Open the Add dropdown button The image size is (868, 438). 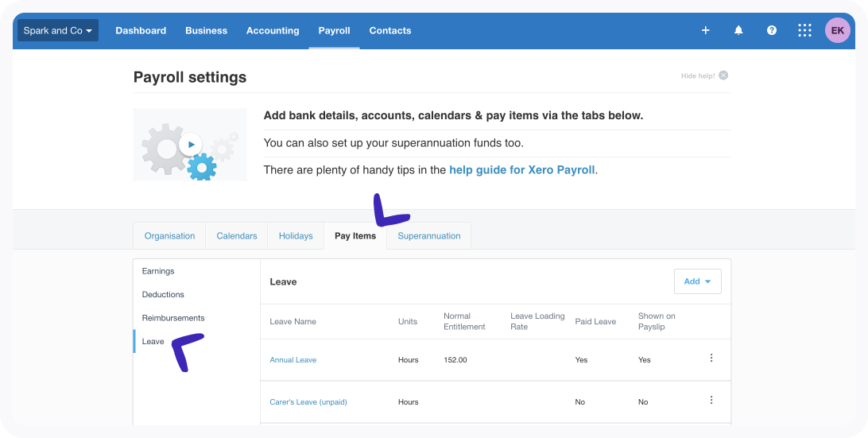pyautogui.click(x=698, y=281)
